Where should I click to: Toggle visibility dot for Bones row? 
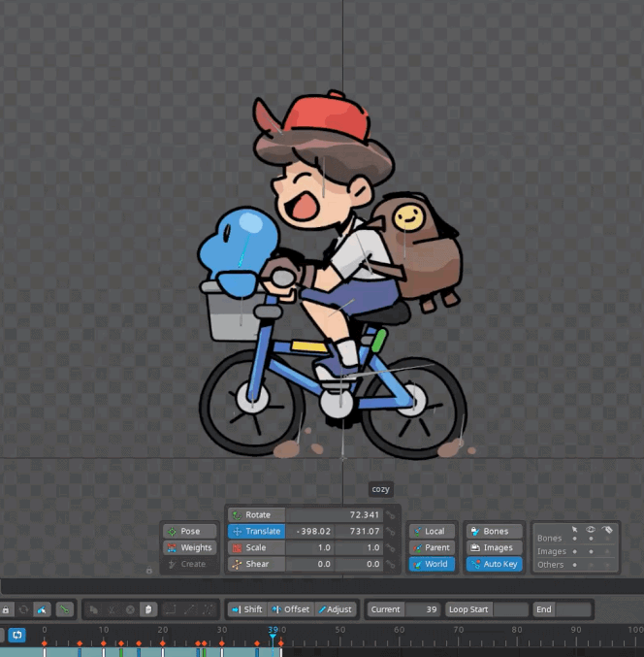pos(591,538)
